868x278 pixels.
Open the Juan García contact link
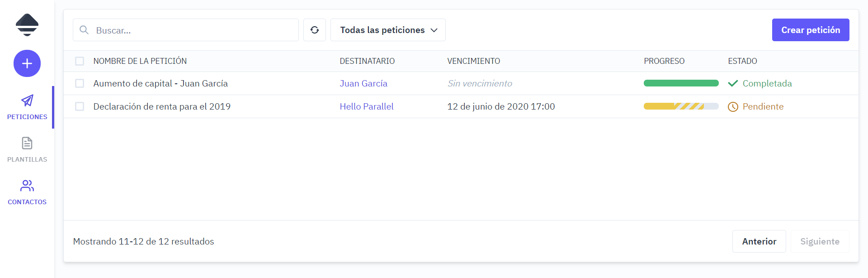363,83
